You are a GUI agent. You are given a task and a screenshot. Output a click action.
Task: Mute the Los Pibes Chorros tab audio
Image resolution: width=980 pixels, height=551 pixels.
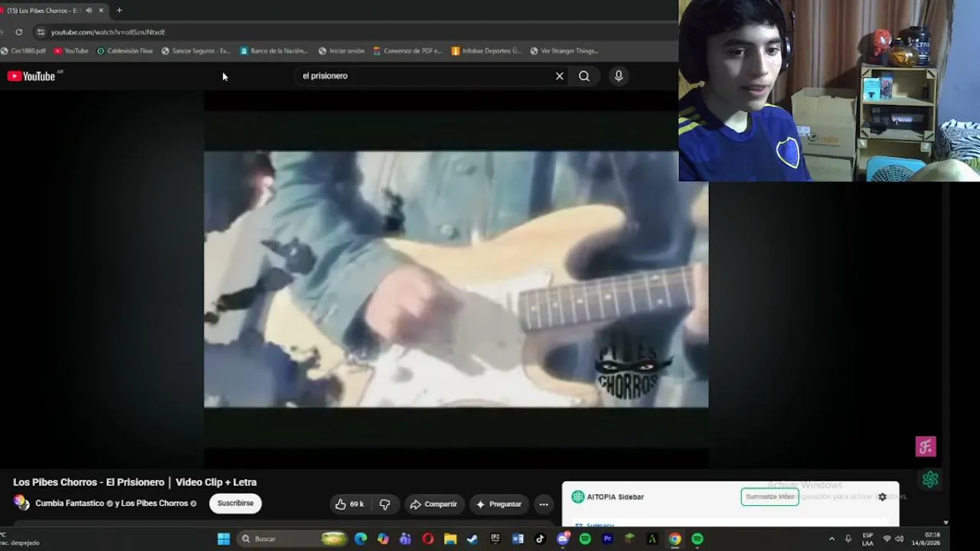tap(89, 11)
